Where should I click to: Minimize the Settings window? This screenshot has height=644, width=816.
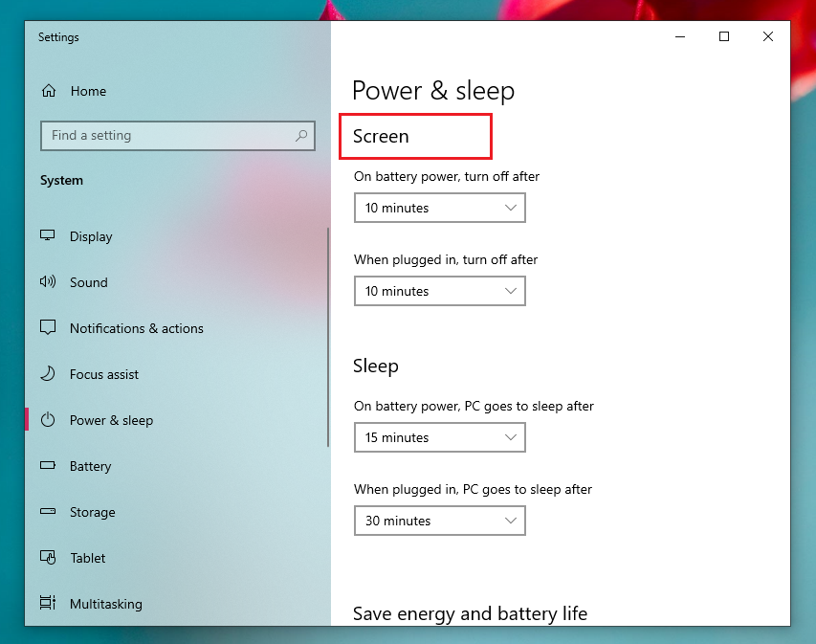click(x=680, y=36)
